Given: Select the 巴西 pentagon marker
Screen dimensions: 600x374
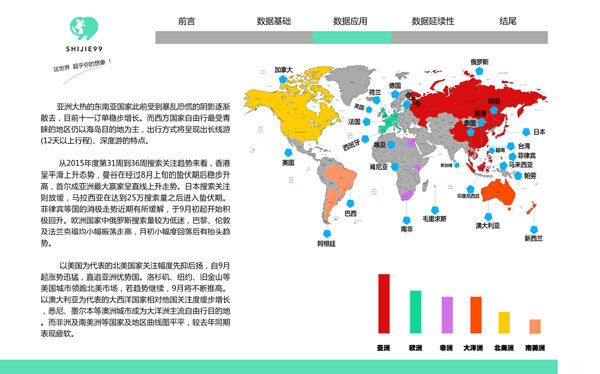Looking at the screenshot, I should tap(350, 204).
